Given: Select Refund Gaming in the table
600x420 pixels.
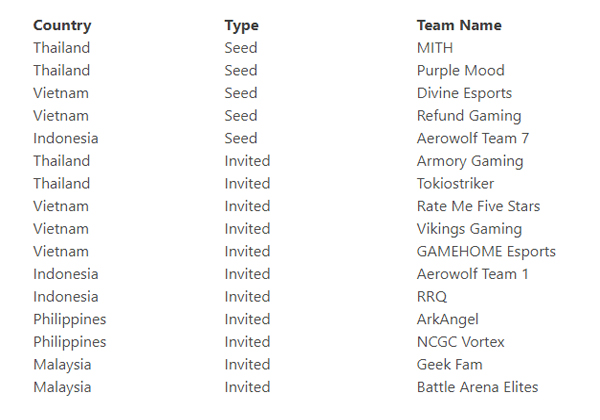Looking at the screenshot, I should pyautogui.click(x=469, y=116).
